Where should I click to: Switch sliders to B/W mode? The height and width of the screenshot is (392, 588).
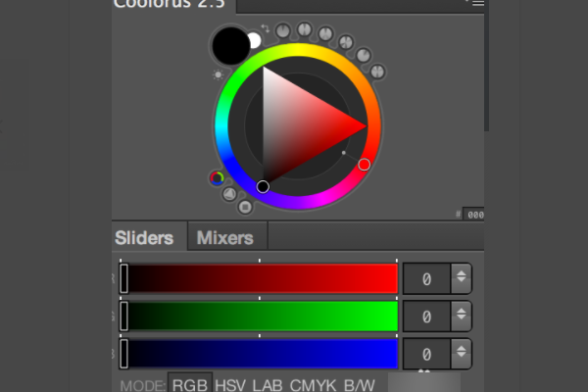(360, 385)
